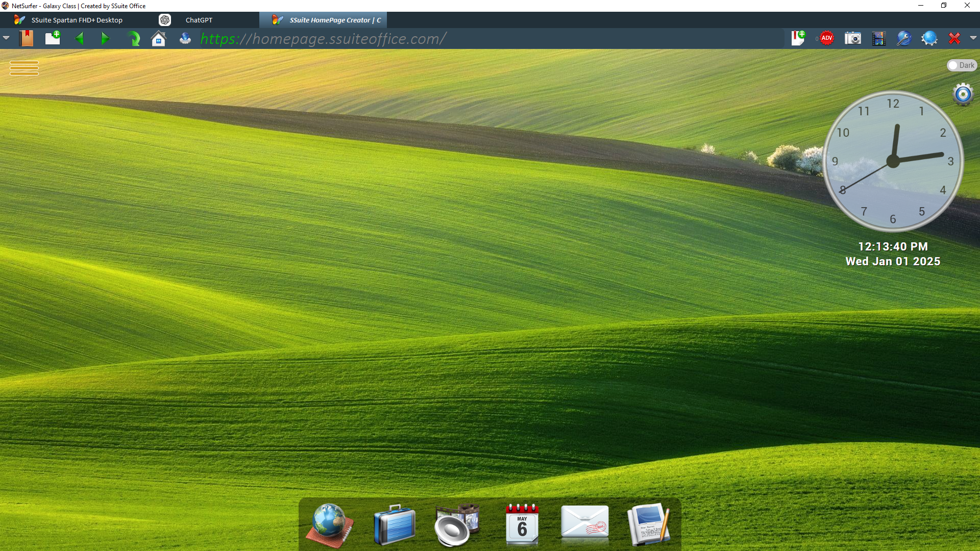Click the address bar URL field
980x551 pixels.
tap(490, 39)
